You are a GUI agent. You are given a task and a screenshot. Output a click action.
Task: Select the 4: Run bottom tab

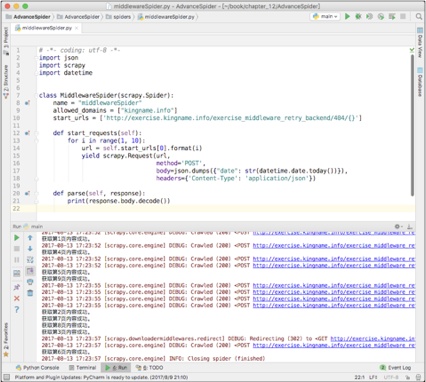[x=116, y=367]
